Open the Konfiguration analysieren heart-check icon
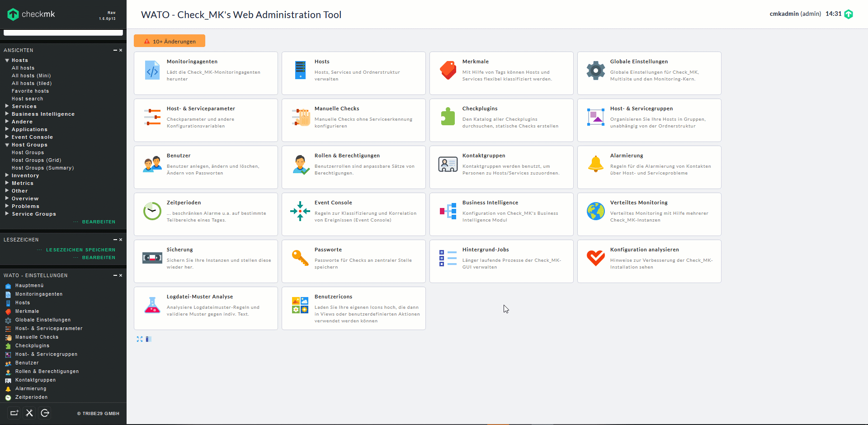The image size is (868, 425). [596, 258]
